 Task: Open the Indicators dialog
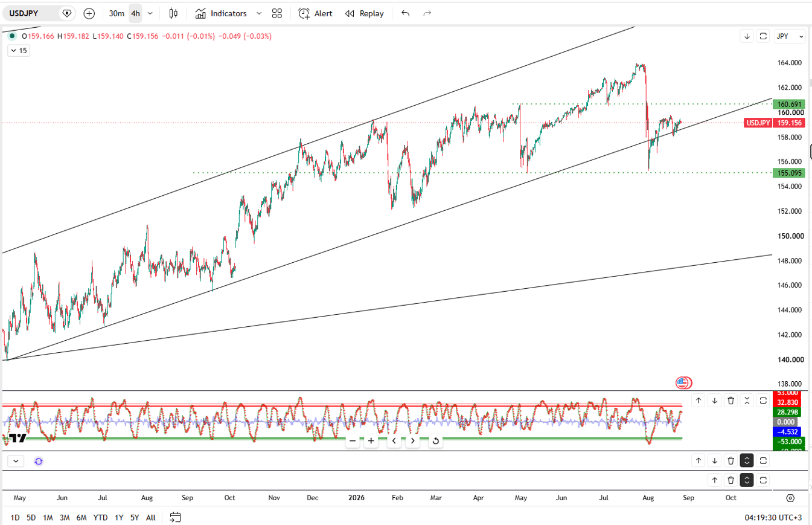220,13
